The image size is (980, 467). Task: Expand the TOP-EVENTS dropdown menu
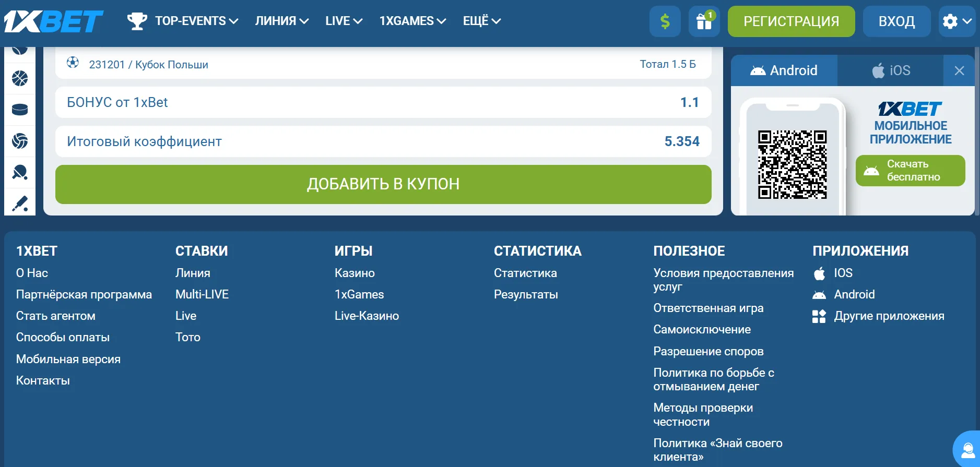pos(183,21)
